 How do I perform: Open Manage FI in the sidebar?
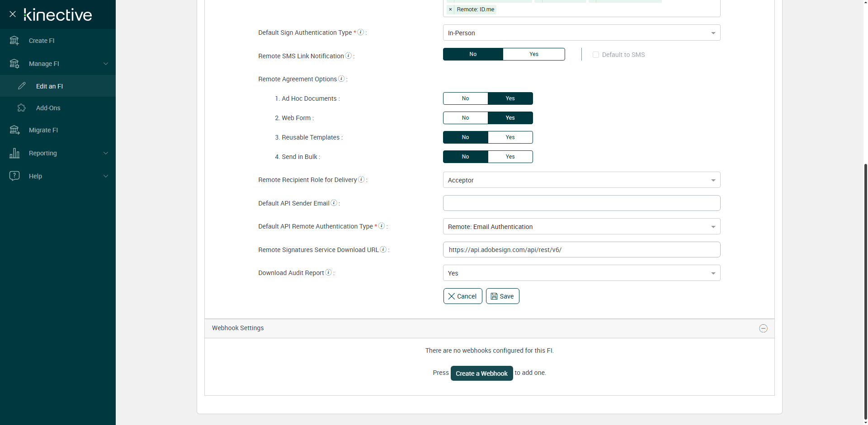58,64
